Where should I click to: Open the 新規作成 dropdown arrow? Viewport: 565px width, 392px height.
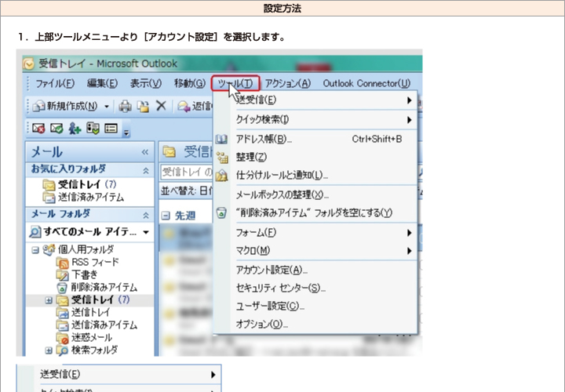[107, 106]
